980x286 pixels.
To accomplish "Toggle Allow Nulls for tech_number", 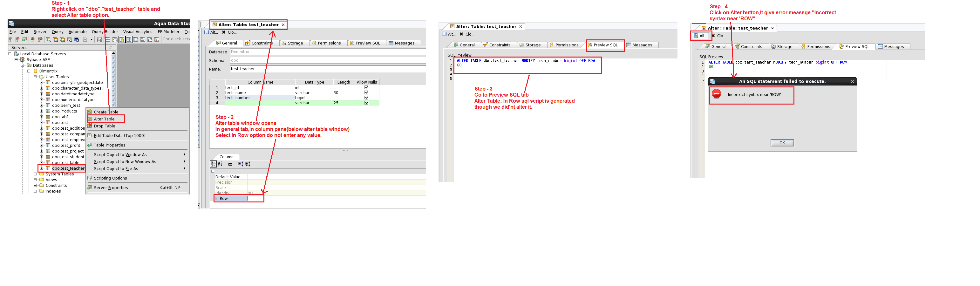I will pyautogui.click(x=366, y=98).
